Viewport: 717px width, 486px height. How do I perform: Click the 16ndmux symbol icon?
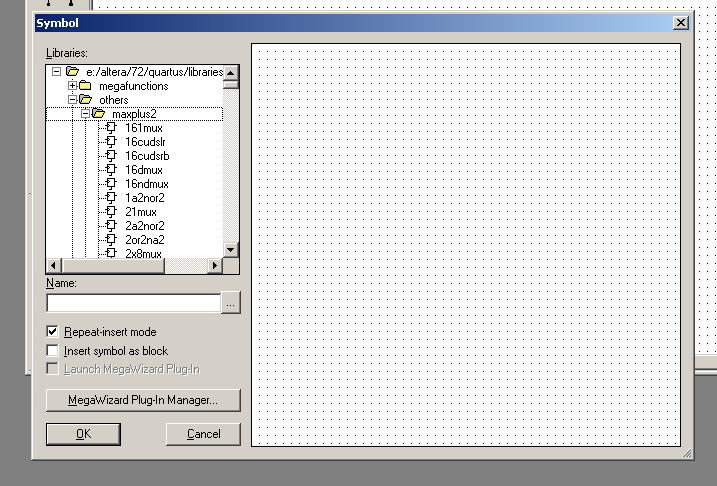pyautogui.click(x=111, y=183)
